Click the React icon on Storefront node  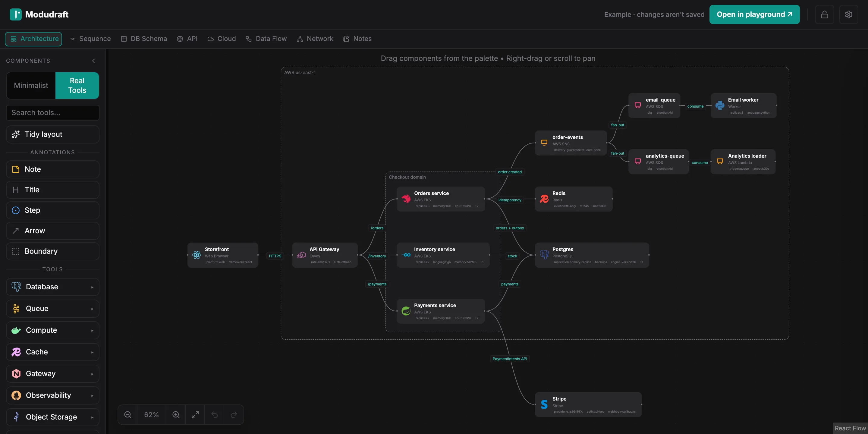pos(197,255)
